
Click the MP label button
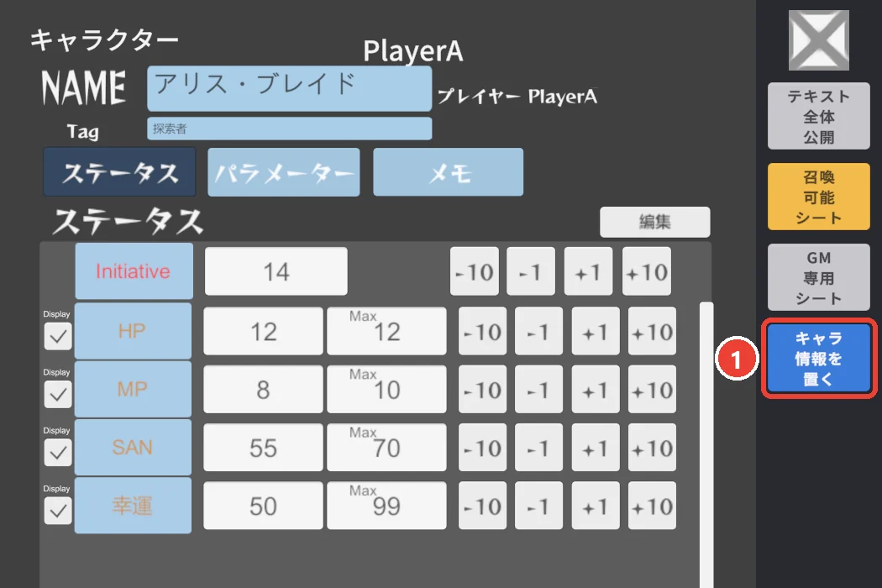click(x=133, y=390)
